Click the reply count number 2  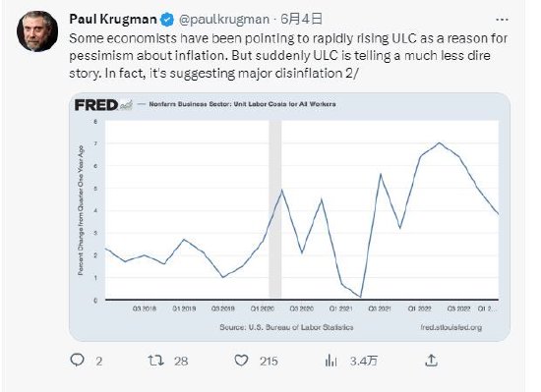[x=99, y=362]
